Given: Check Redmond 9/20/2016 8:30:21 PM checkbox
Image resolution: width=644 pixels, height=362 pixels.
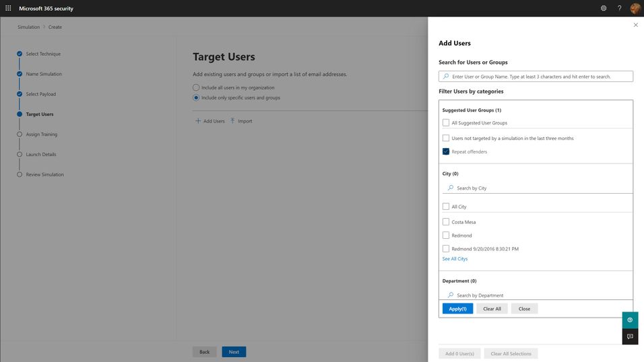Looking at the screenshot, I should click(446, 249).
